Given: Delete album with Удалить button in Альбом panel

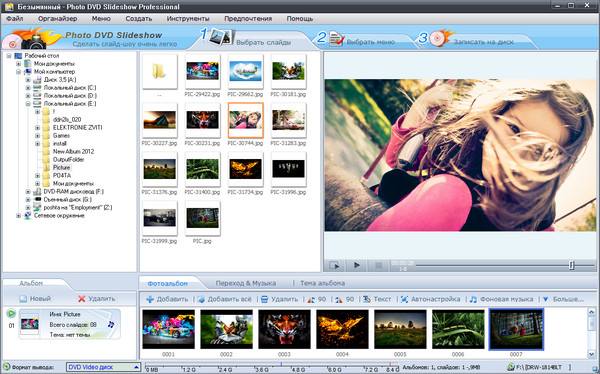Looking at the screenshot, I should click(x=96, y=299).
